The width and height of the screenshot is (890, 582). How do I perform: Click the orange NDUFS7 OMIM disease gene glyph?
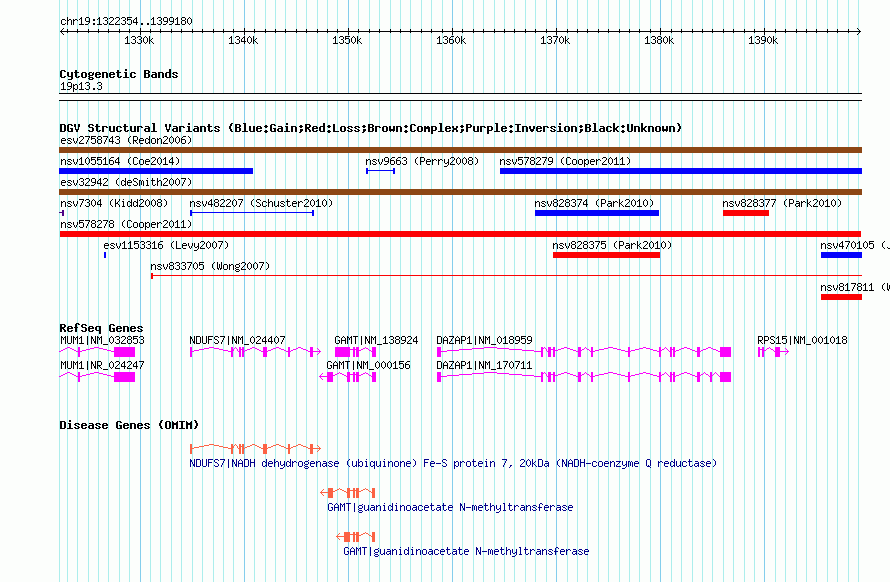(x=255, y=449)
